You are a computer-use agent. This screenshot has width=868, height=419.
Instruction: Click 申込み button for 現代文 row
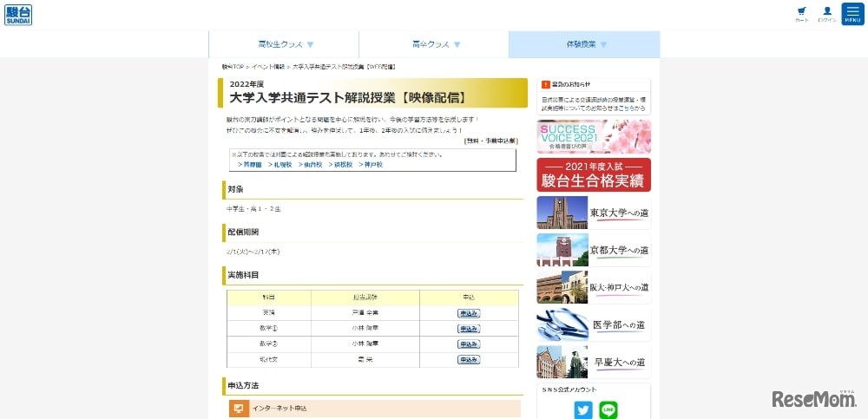click(469, 359)
